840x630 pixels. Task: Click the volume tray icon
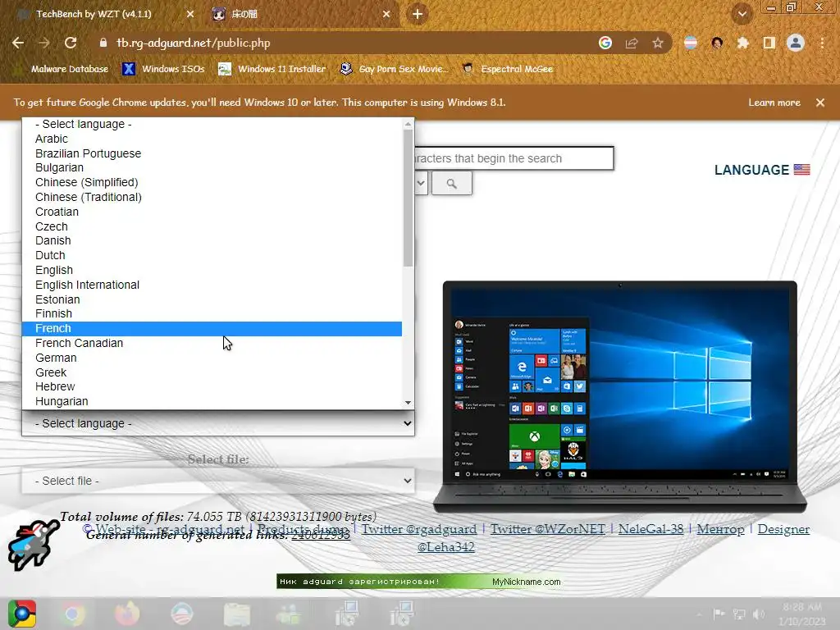(x=759, y=614)
